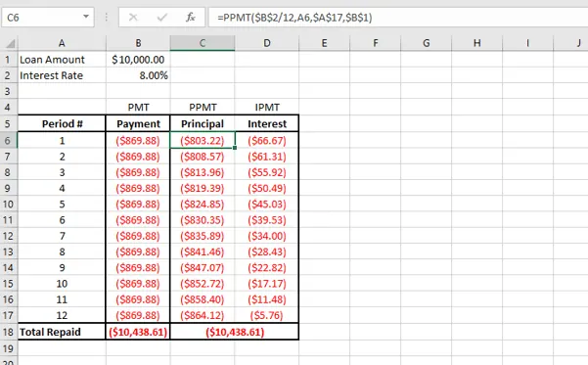This screenshot has width=588, height=365.
Task: Click the ($835.89) principal cell
Action: point(203,236)
